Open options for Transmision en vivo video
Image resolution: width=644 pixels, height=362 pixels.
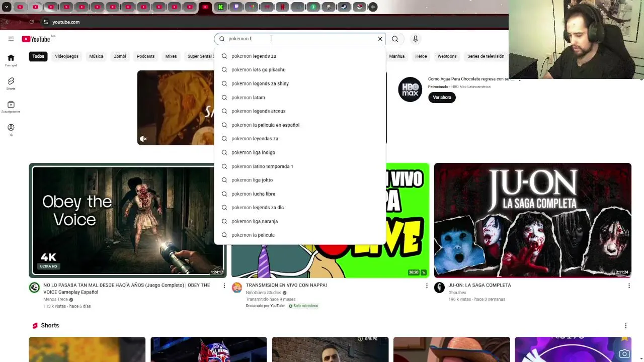pos(427,286)
